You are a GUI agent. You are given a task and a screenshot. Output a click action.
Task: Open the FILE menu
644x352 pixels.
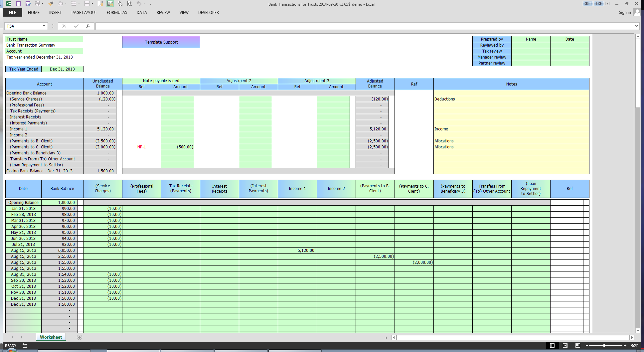[13, 13]
